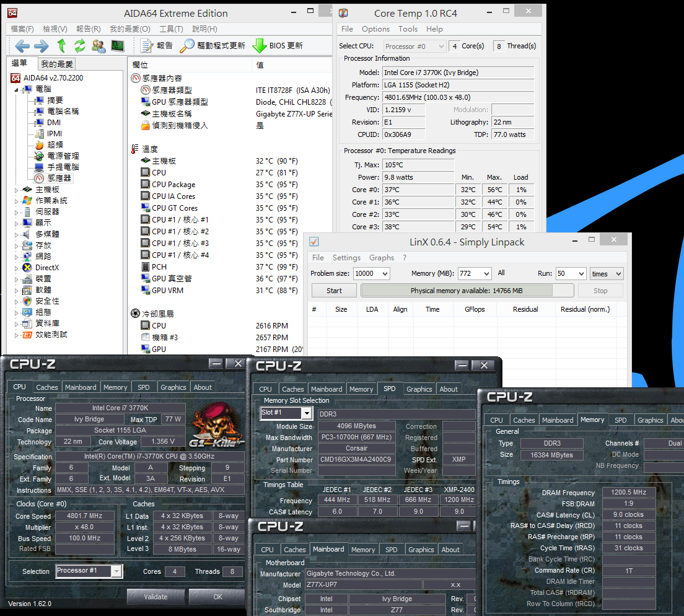Open CPU-Z Memory Slot Selection dropdown
Image resolution: width=684 pixels, height=616 pixels.
pos(307,413)
